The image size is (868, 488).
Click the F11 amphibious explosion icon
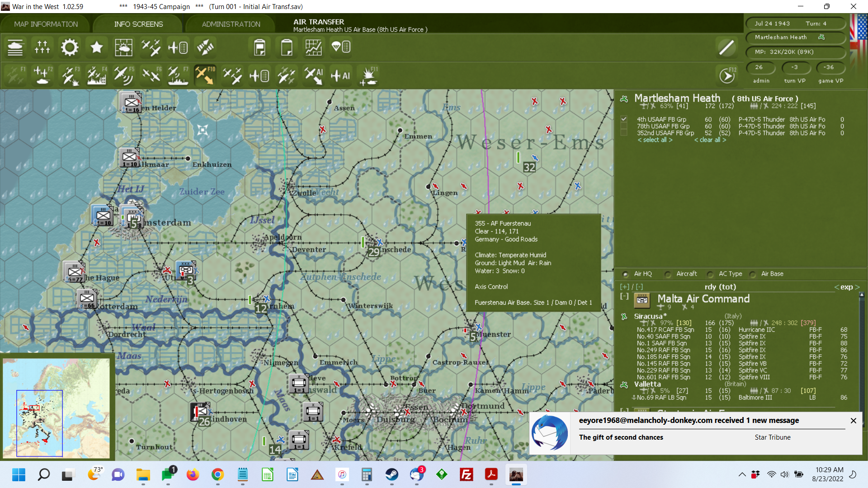(368, 75)
